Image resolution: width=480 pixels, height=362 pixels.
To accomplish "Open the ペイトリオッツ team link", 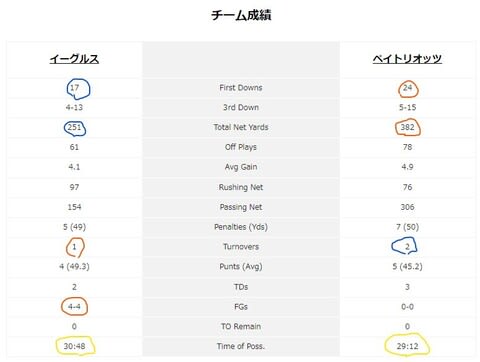I will 407,59.
